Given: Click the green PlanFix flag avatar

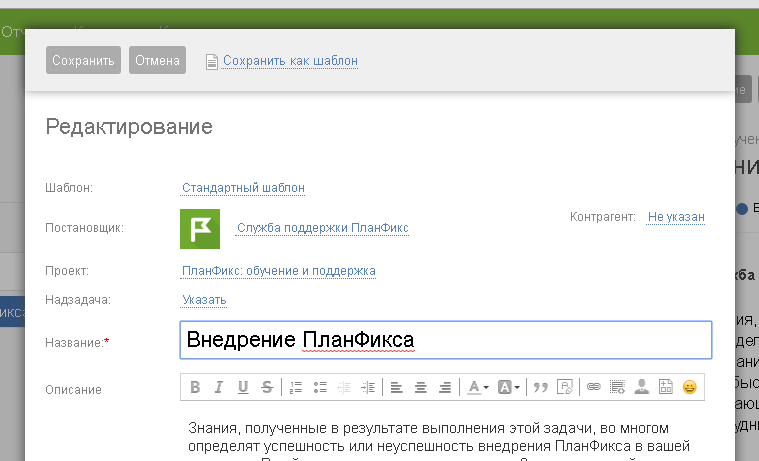Looking at the screenshot, I should point(200,229).
